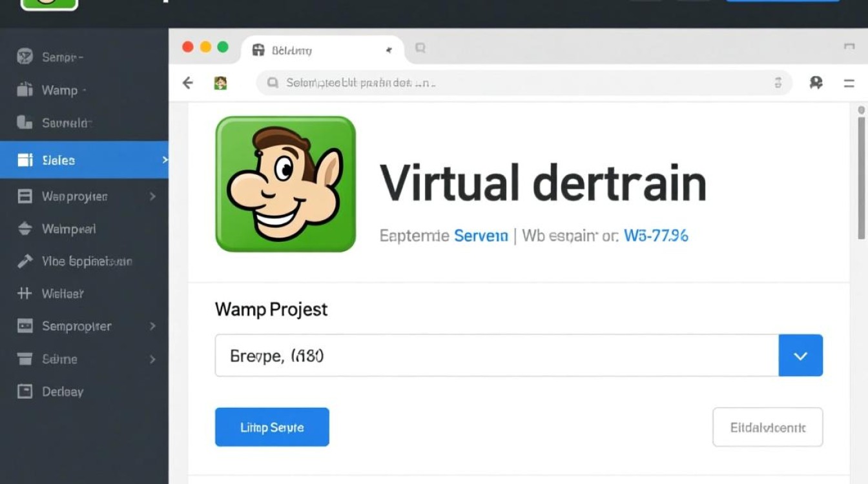Click the browser back arrow
Image resolution: width=868 pixels, height=484 pixels.
coord(188,83)
